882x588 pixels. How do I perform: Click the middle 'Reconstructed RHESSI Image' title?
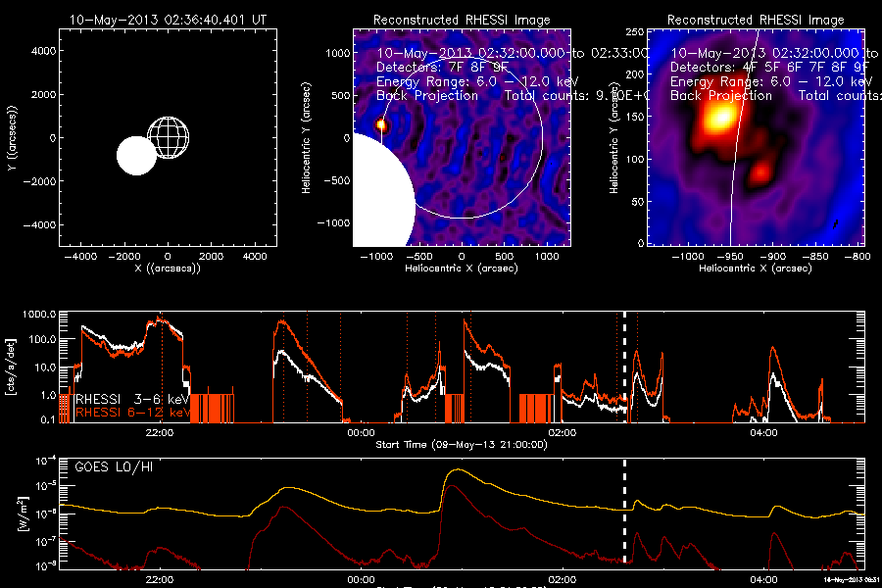coord(462,20)
